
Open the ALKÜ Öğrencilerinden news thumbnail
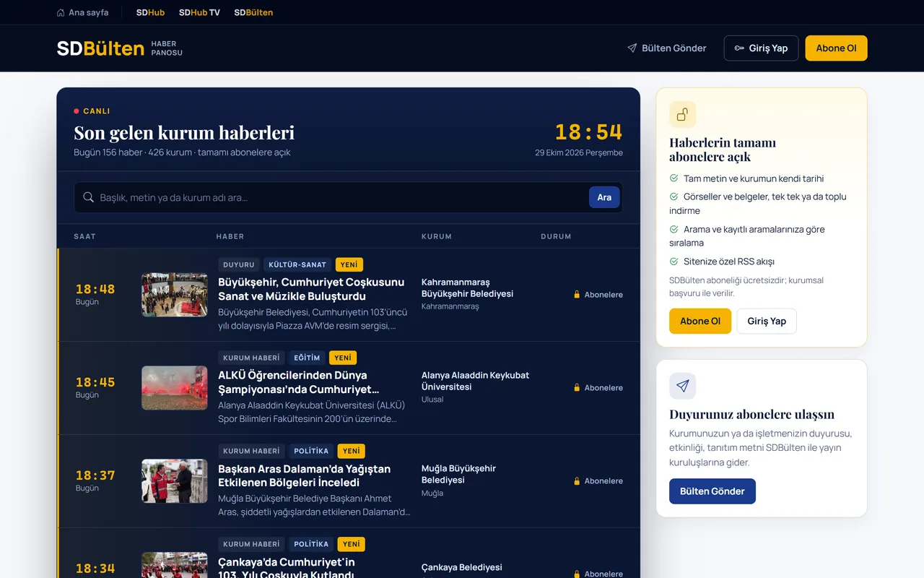pyautogui.click(x=175, y=388)
